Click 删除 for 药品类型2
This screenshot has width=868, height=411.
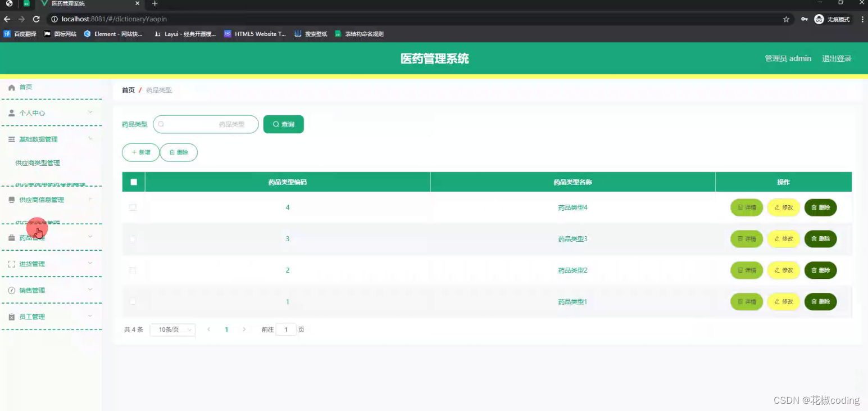821,270
